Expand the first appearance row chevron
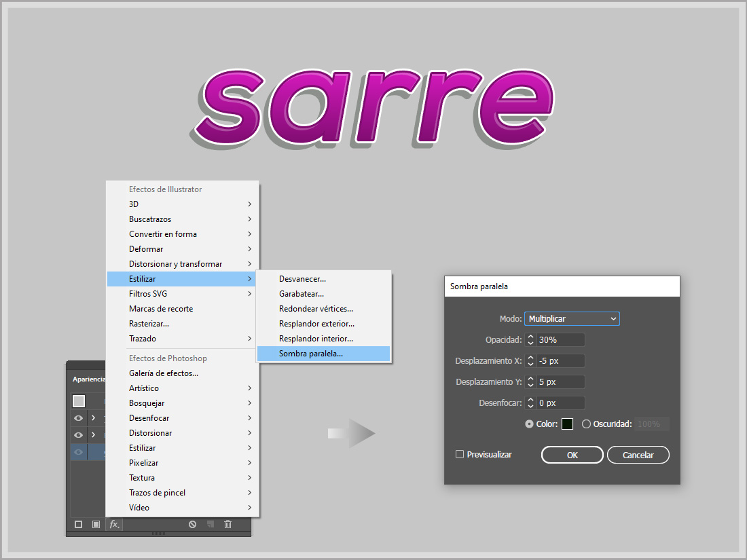The image size is (747, 560). pos(93,418)
